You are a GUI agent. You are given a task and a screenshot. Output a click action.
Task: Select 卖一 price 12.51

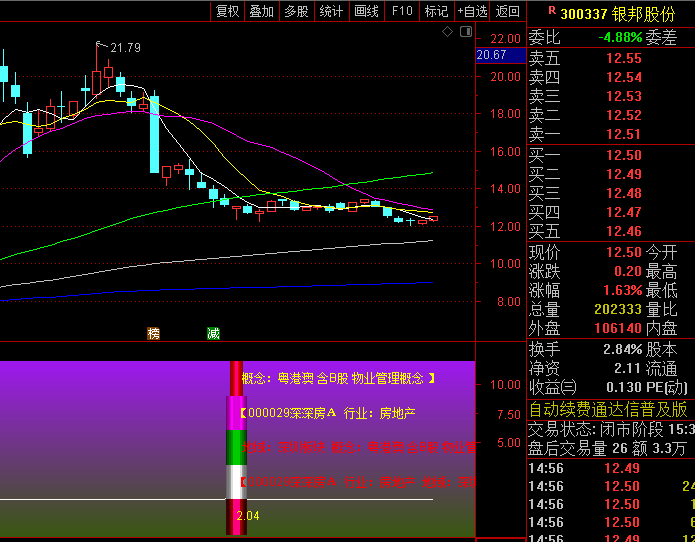[x=624, y=134]
